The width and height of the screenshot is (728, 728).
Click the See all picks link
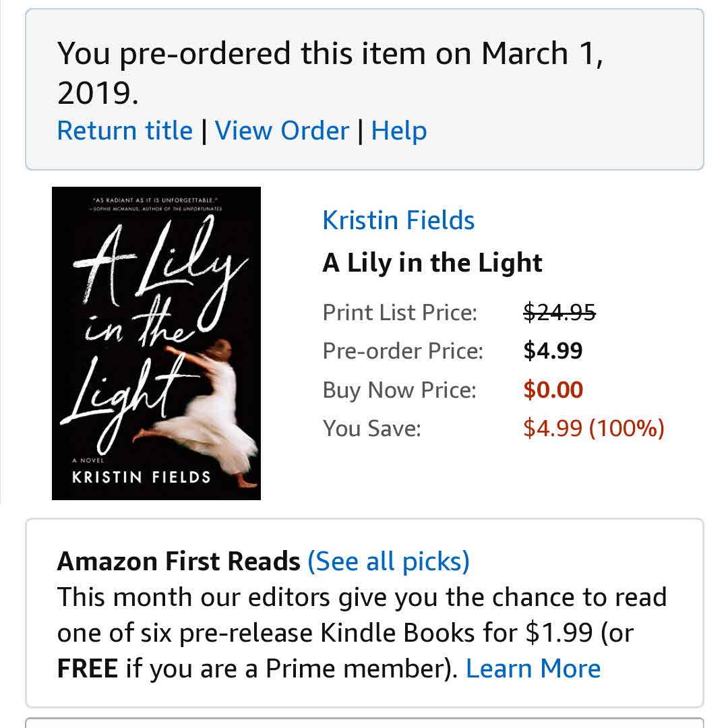tap(388, 561)
